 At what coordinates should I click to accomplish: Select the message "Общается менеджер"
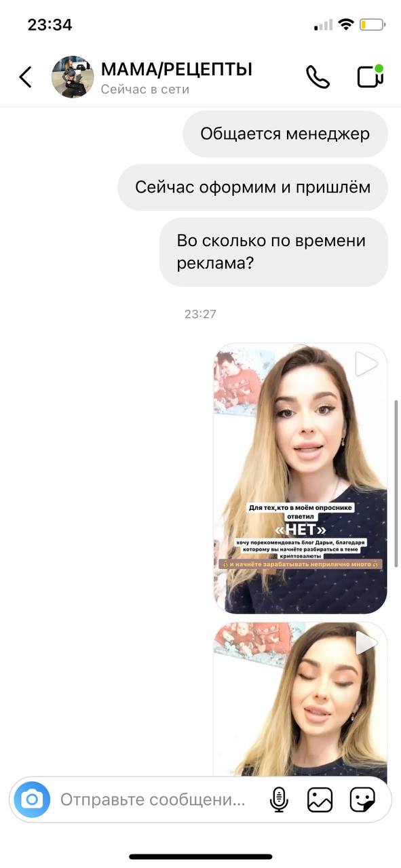coord(285,134)
